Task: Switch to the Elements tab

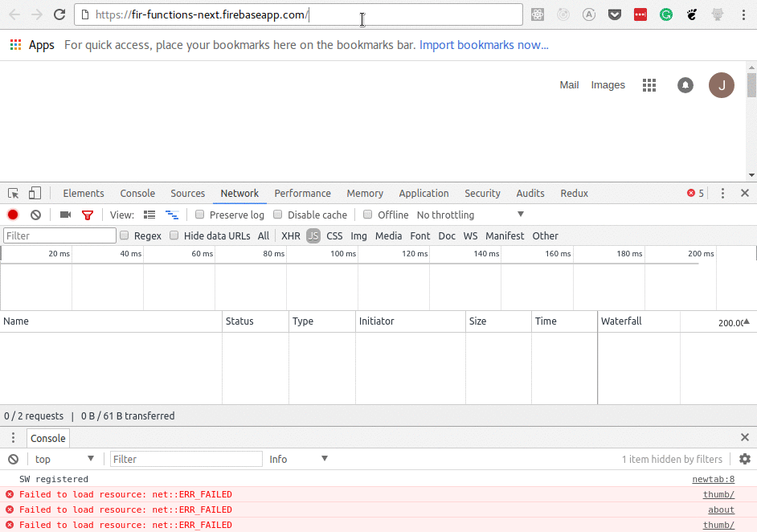Action: pyautogui.click(x=84, y=193)
